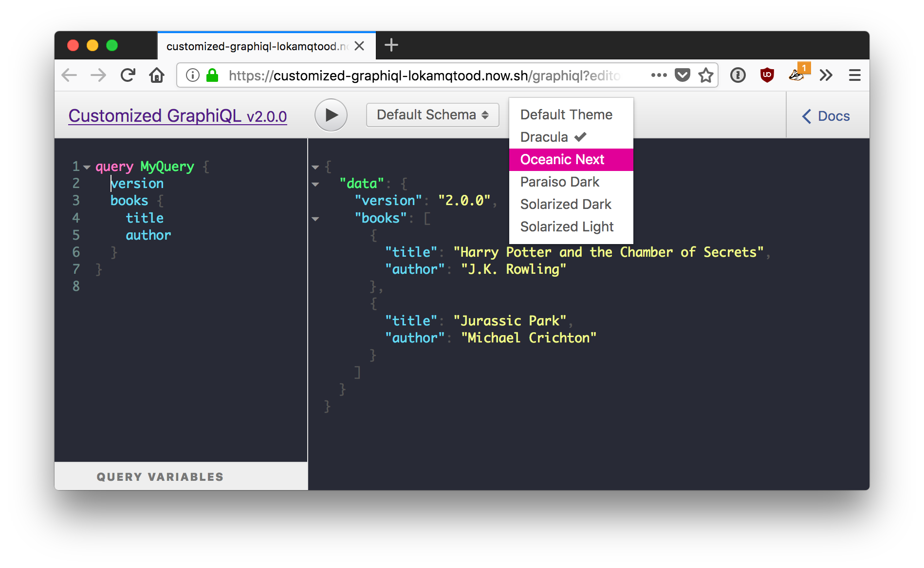
Task: Open the 1Password extension icon
Action: click(738, 75)
